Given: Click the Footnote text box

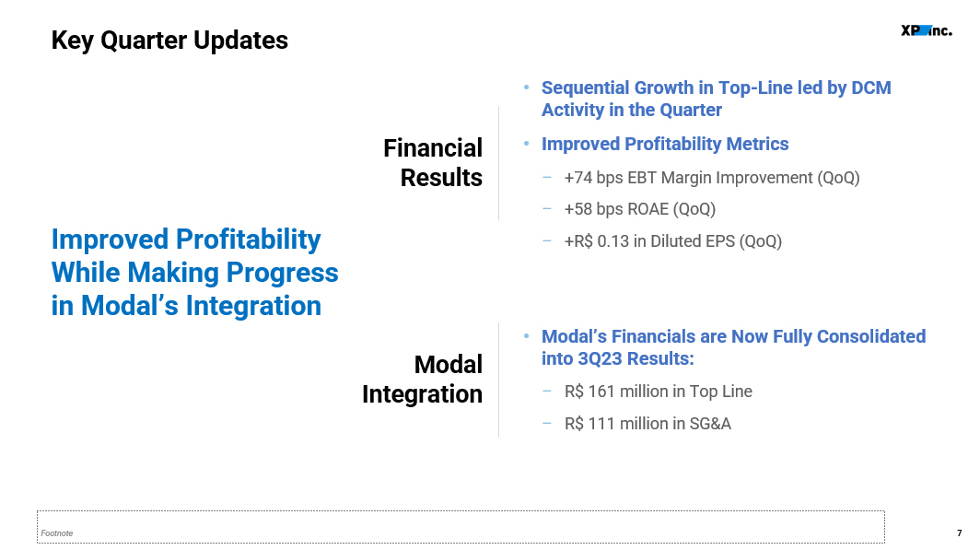Looking at the screenshot, I should click(x=461, y=527).
